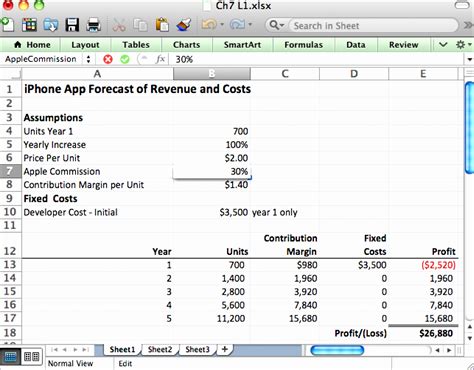Viewport: 474px width, 370px height.
Task: Switch to Page Layout view icon
Action: 32,357
